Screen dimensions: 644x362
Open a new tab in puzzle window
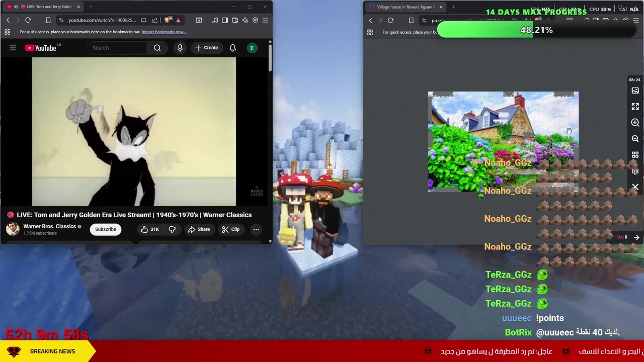click(x=453, y=7)
